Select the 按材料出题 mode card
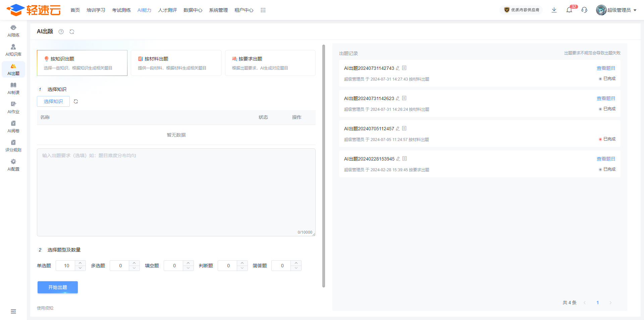 176,63
